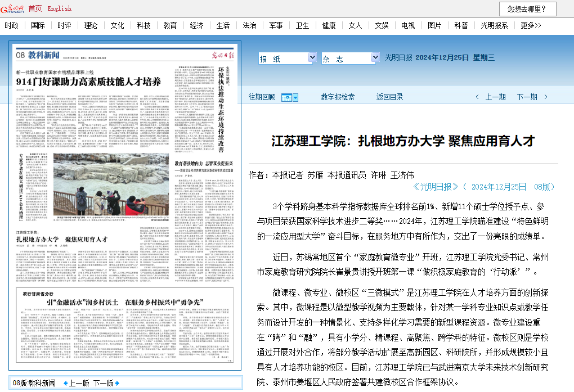Open the 理论 navigation item
Viewport: 574px width, 392px height.
[91, 25]
